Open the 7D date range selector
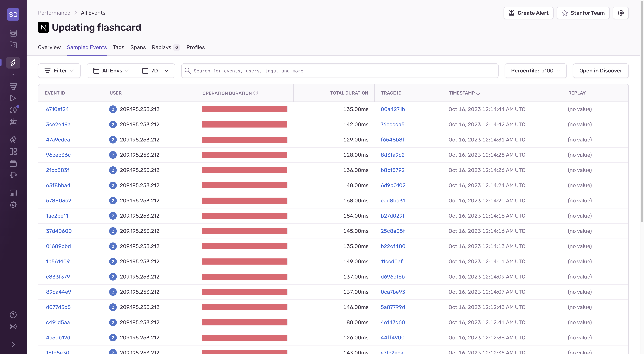Screen dimensions: 644x354 (155, 71)
